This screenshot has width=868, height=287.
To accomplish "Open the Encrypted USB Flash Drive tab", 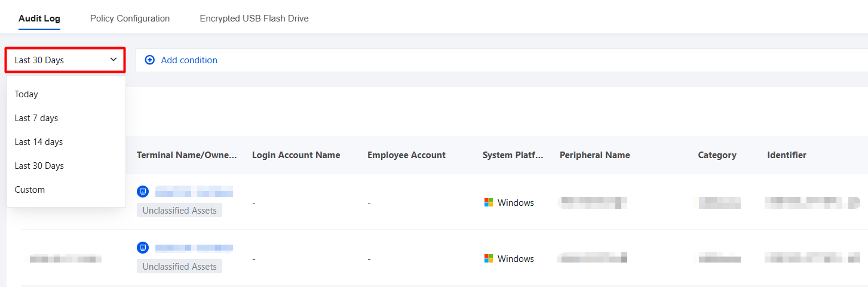I will [x=254, y=18].
